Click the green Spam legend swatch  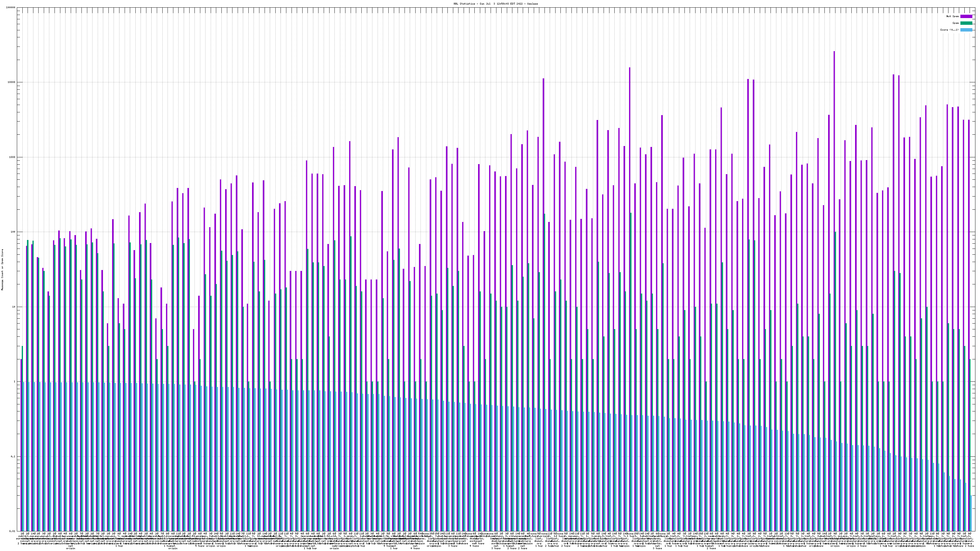[x=966, y=23]
